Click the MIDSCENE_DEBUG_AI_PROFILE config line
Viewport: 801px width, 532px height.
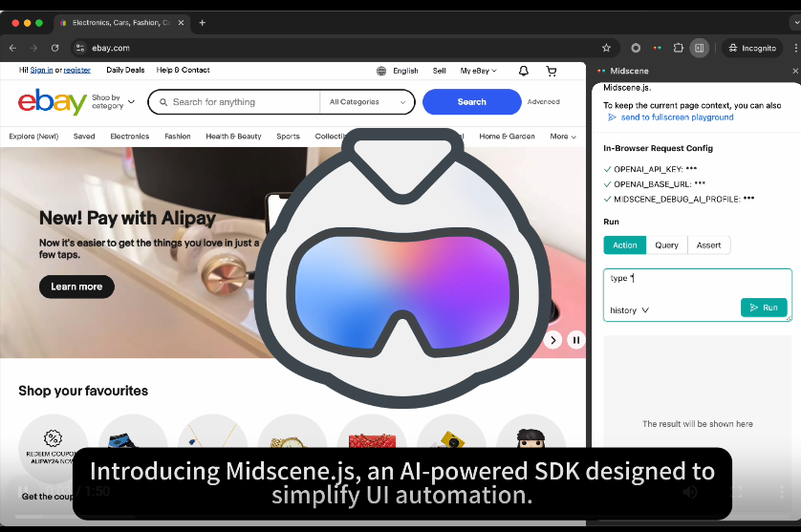tap(679, 199)
